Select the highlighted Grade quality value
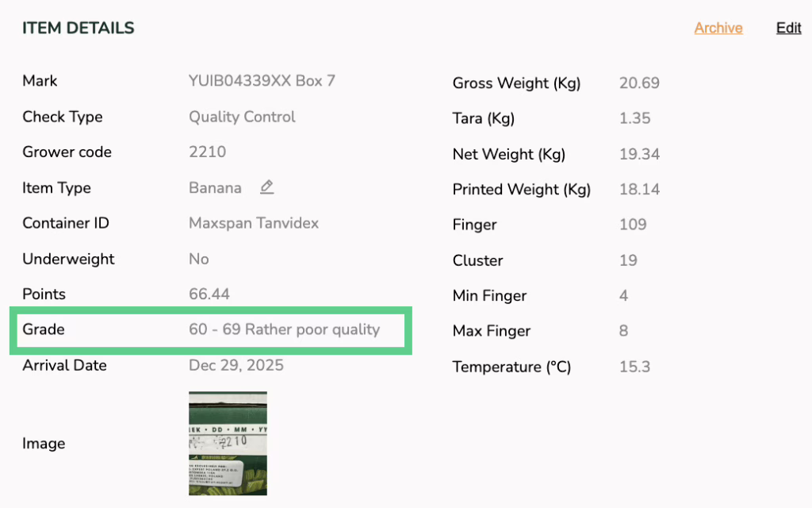This screenshot has width=812, height=508. coord(284,329)
